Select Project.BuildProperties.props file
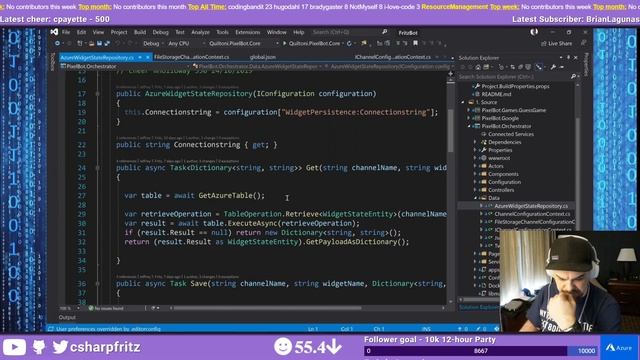Viewport: 640px width, 360px height. [515, 87]
